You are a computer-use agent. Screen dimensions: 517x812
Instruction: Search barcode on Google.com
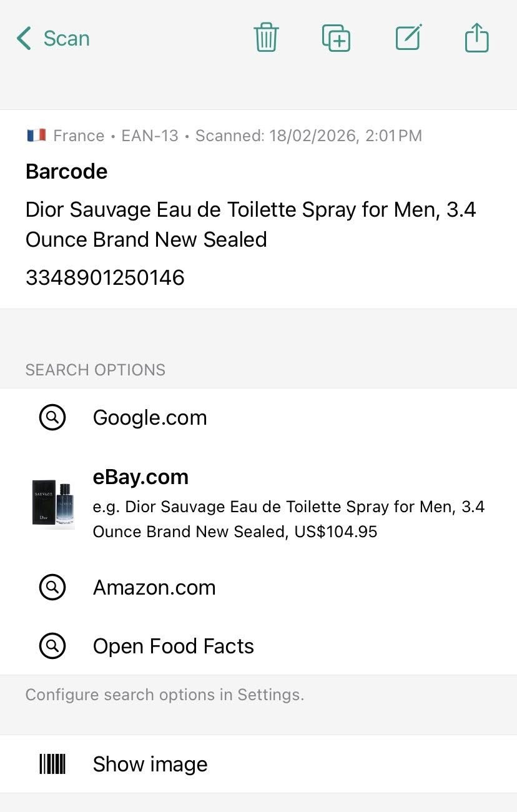click(150, 417)
